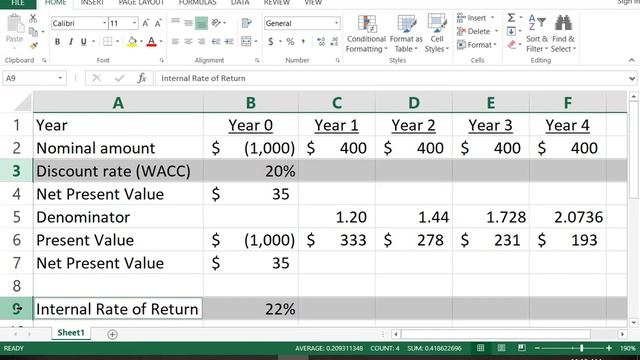
Task: Click the Orientation text angle icon
Action: 216,23
